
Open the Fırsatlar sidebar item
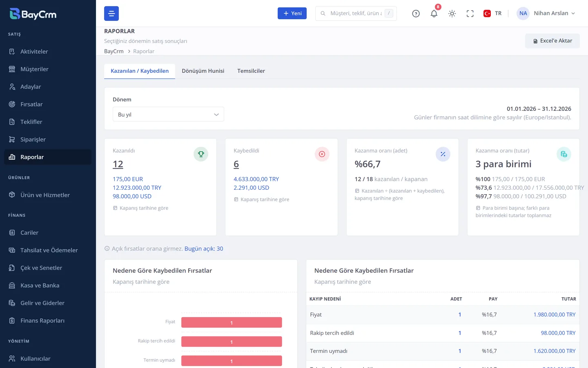pos(48,104)
